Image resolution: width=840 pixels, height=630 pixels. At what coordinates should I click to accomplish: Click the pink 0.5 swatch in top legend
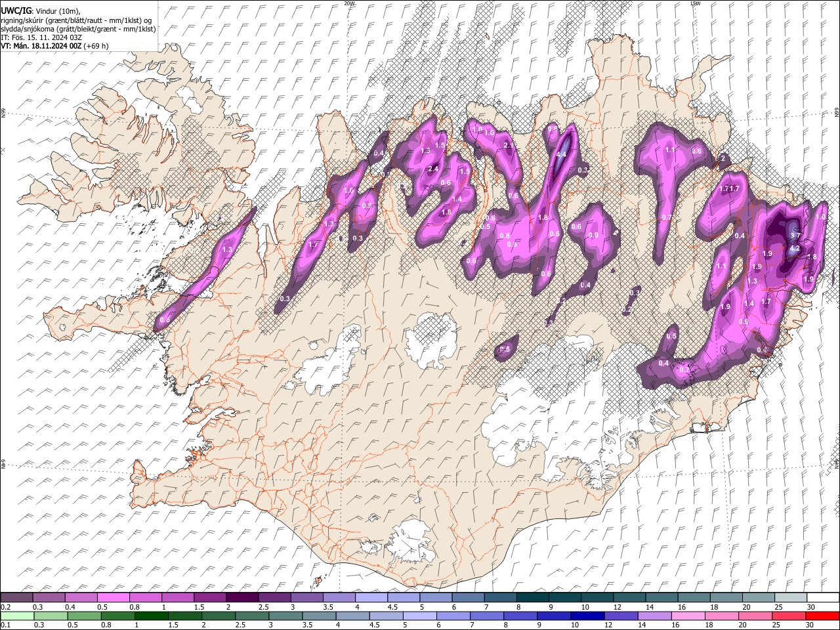[114, 598]
